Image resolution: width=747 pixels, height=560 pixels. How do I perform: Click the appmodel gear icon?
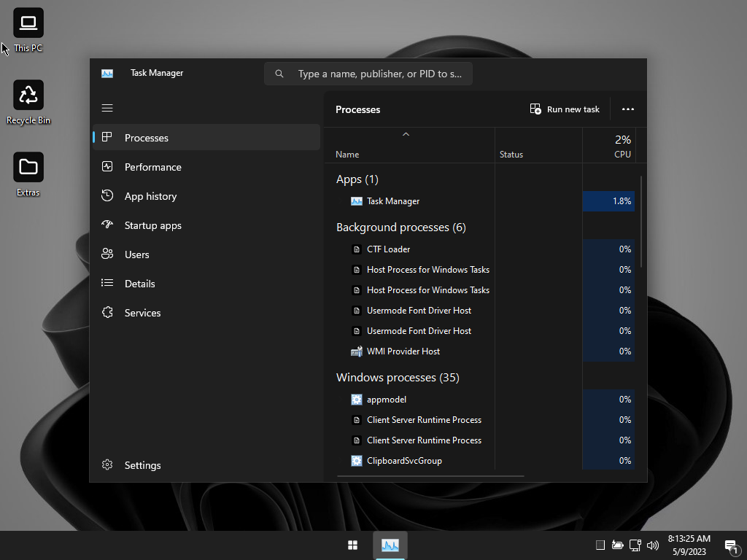pyautogui.click(x=356, y=400)
